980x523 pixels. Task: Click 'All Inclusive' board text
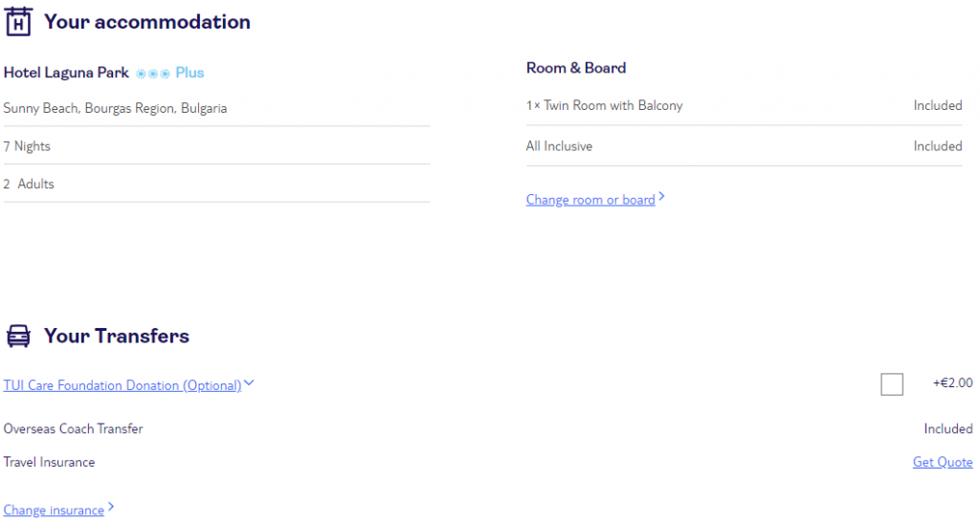coord(559,146)
